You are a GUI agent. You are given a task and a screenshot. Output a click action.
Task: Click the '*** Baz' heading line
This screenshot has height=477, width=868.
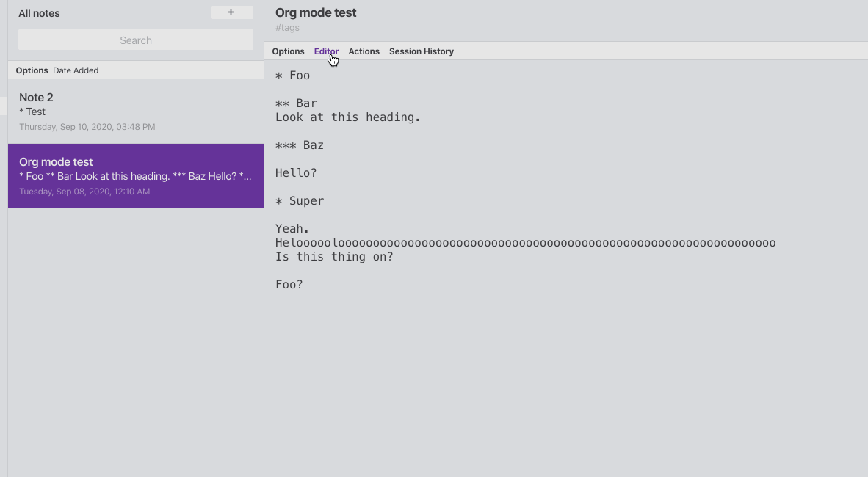coord(300,145)
